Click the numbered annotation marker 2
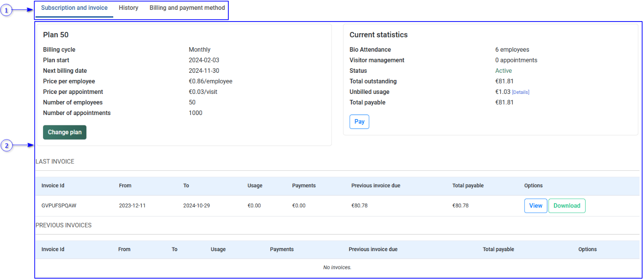644x279 pixels. pos(6,145)
